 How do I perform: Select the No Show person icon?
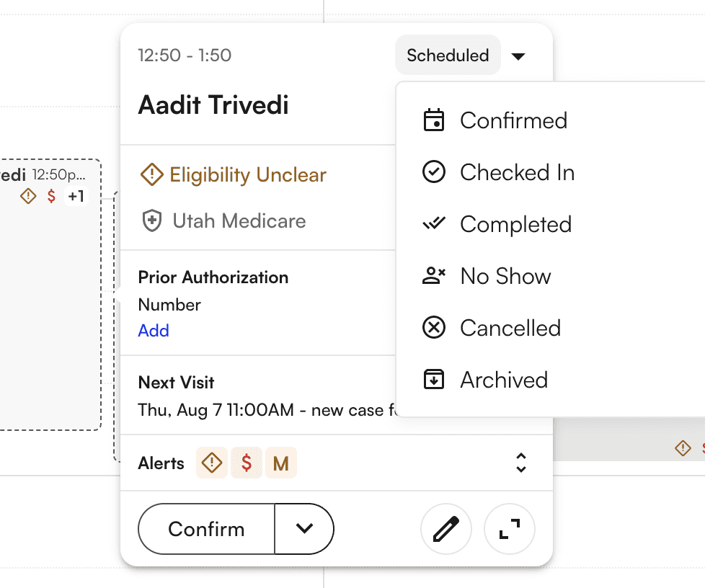coord(433,276)
